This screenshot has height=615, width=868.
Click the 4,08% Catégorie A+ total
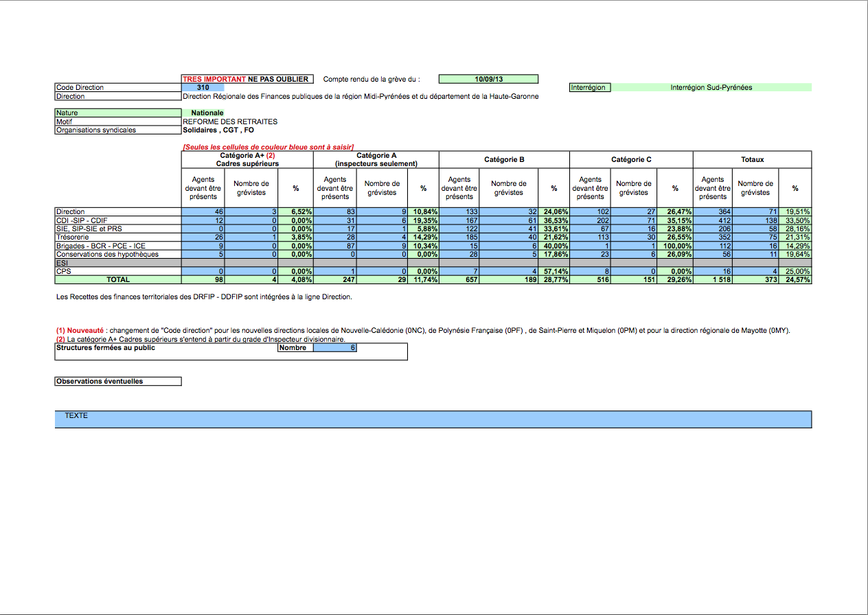point(296,280)
